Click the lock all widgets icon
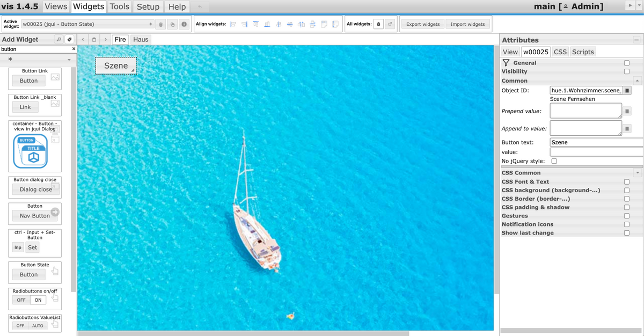Screen dimensions: 644x336 (x=378, y=24)
